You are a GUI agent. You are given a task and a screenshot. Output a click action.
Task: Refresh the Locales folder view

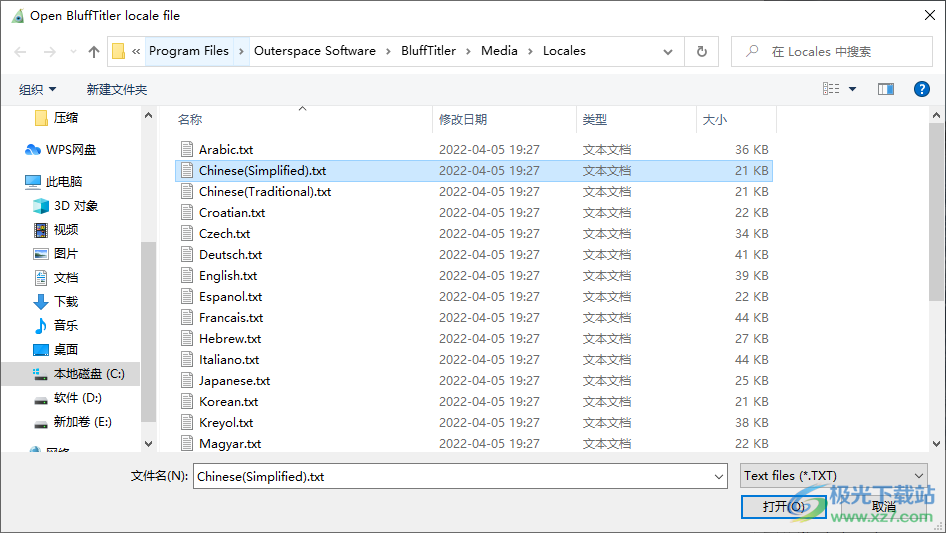pyautogui.click(x=702, y=52)
